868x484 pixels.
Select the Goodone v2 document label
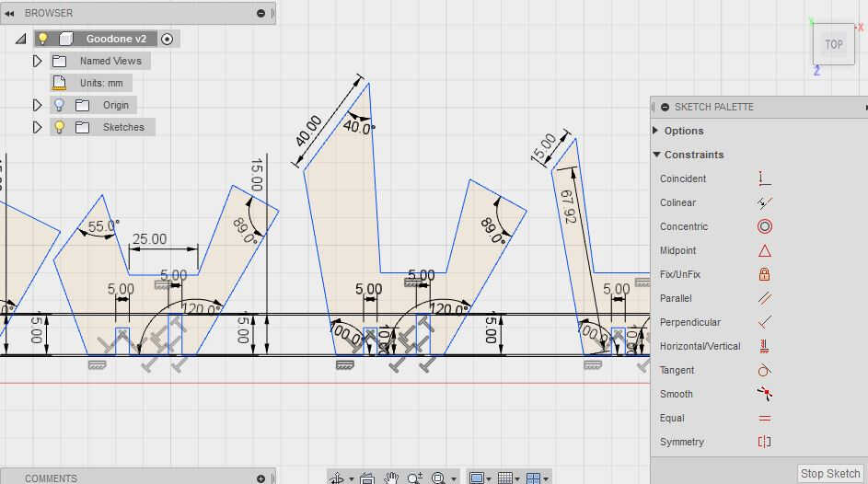coord(116,39)
